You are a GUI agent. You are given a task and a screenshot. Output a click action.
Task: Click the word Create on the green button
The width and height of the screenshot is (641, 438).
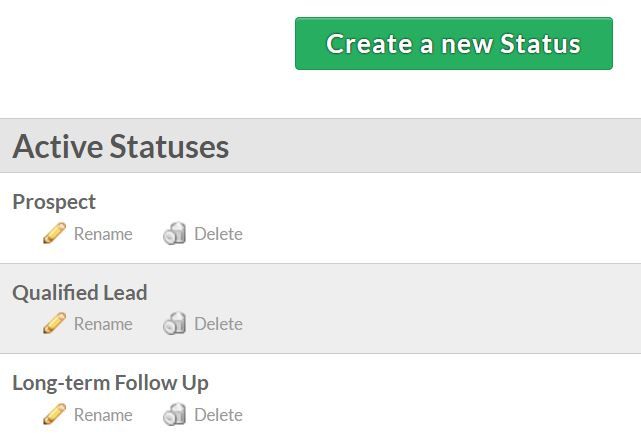[369, 44]
